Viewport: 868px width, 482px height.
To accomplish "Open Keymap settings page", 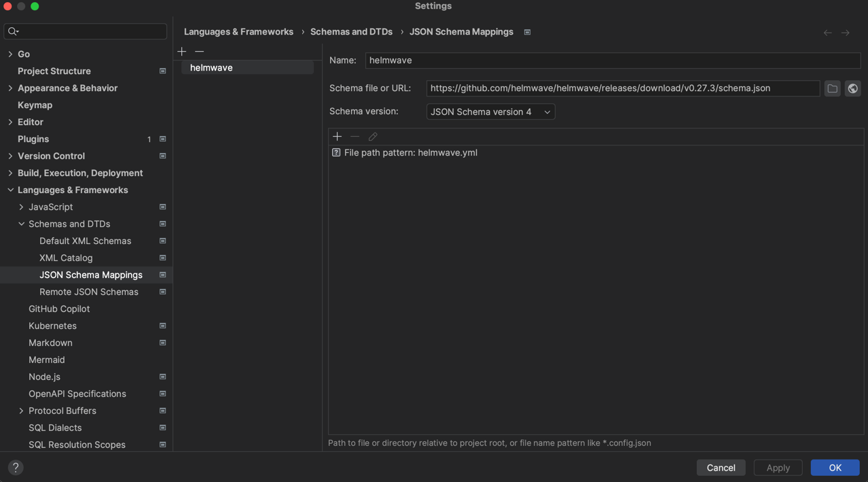I will coord(35,105).
